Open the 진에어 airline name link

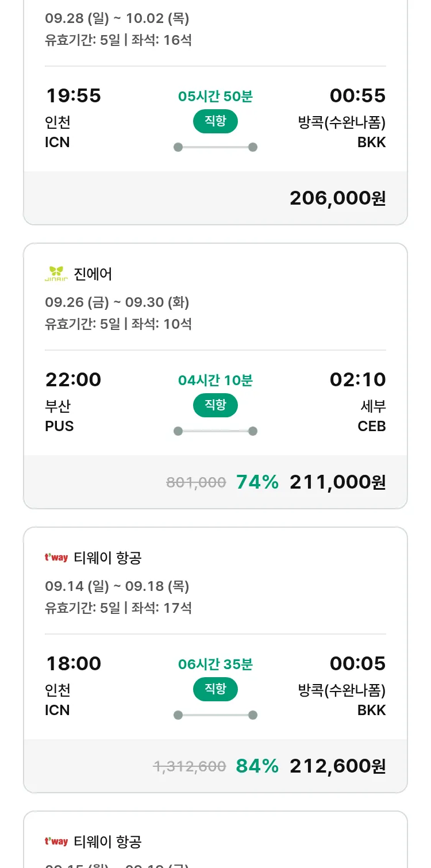point(93,274)
